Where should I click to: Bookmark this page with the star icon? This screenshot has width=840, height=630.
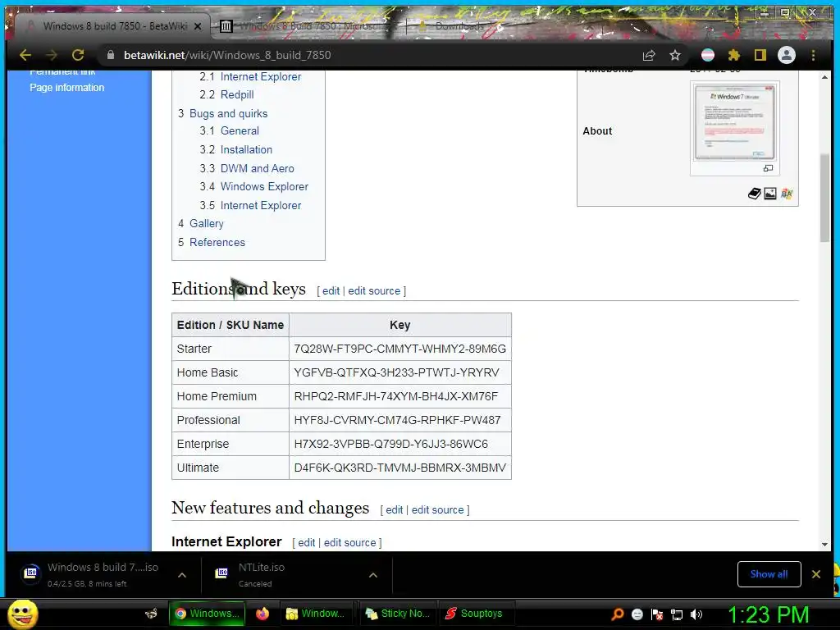click(675, 55)
